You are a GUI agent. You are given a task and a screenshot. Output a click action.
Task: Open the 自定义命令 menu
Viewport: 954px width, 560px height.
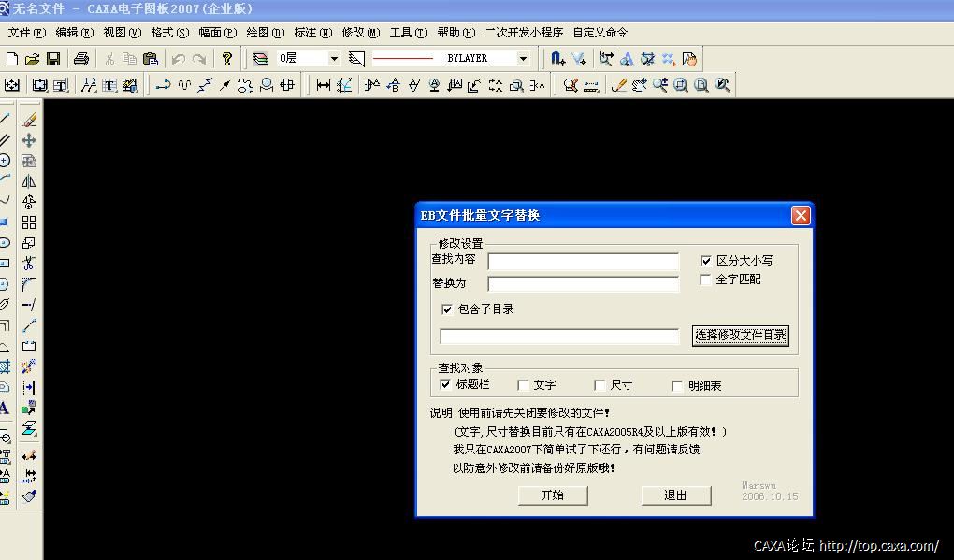coord(600,33)
